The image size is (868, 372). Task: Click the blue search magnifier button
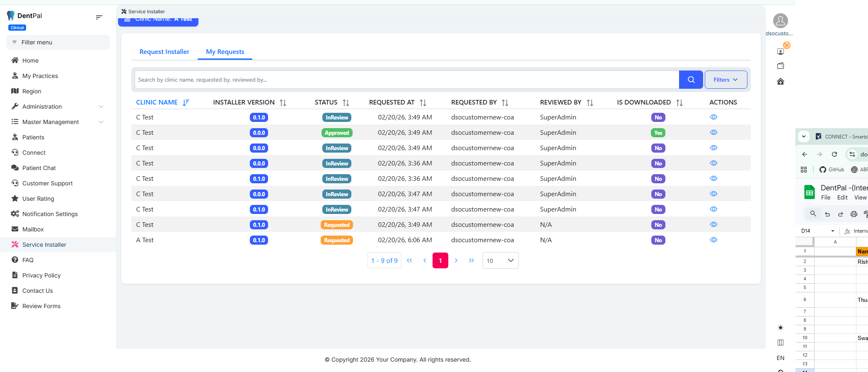click(691, 80)
